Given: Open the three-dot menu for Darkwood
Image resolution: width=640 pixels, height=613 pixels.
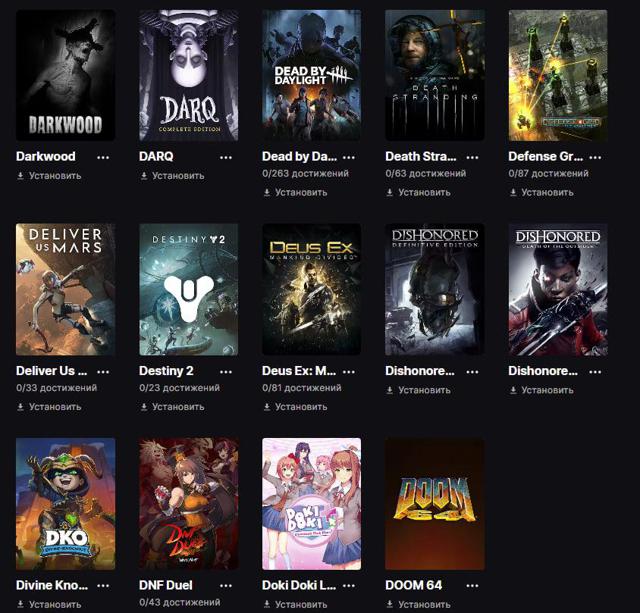Looking at the screenshot, I should point(103,157).
